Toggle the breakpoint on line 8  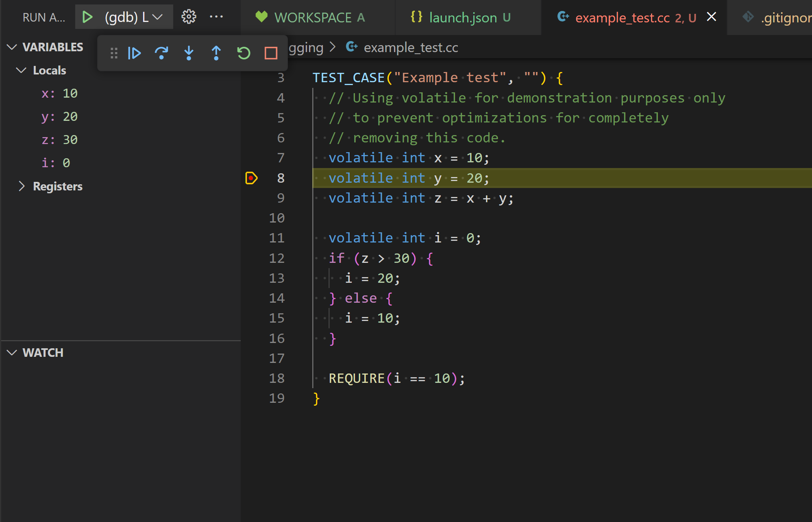pyautogui.click(x=251, y=178)
